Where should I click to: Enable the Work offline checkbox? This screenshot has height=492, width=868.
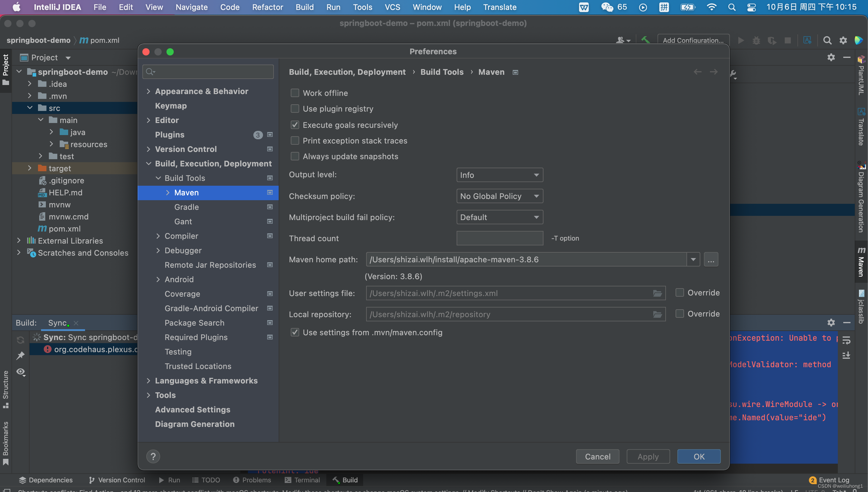(295, 93)
